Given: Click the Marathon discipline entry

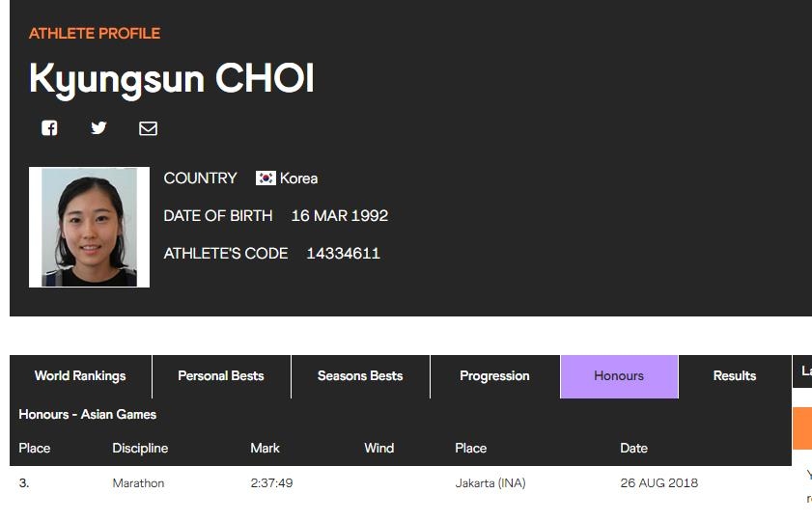Looking at the screenshot, I should (138, 483).
